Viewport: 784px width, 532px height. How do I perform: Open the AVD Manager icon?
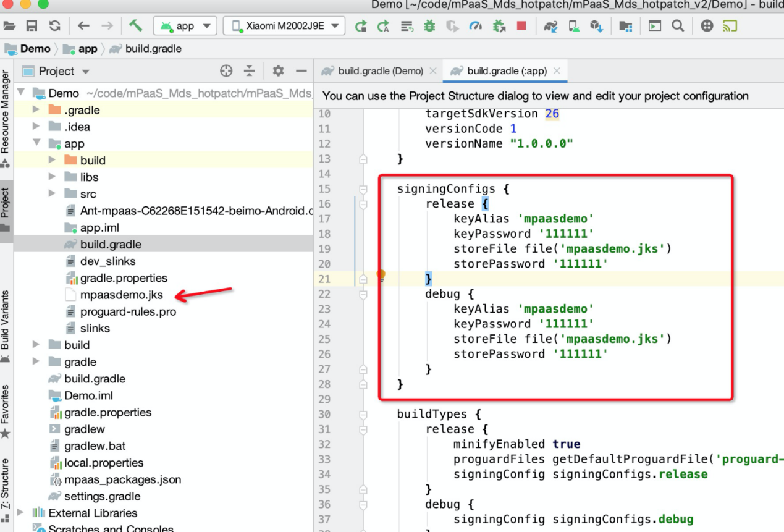point(574,26)
